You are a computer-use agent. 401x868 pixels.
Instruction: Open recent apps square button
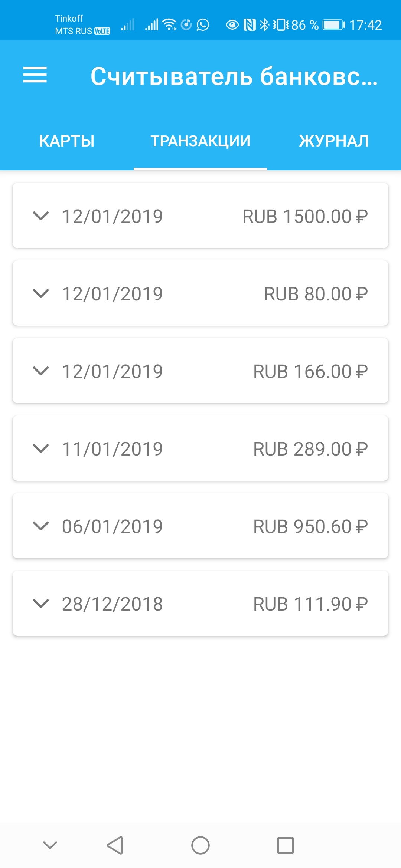tap(285, 845)
